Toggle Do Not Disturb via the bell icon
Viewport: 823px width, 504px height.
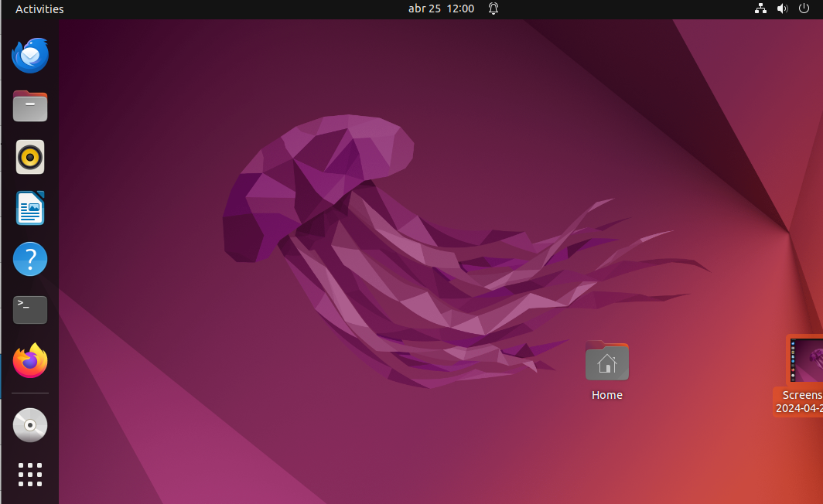[x=493, y=9]
